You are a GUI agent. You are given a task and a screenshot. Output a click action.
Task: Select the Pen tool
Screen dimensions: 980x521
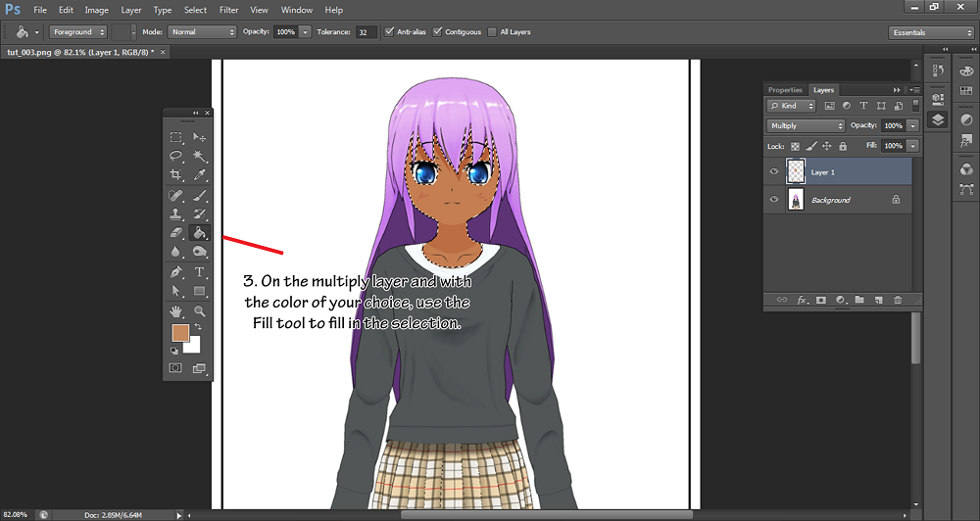click(176, 271)
